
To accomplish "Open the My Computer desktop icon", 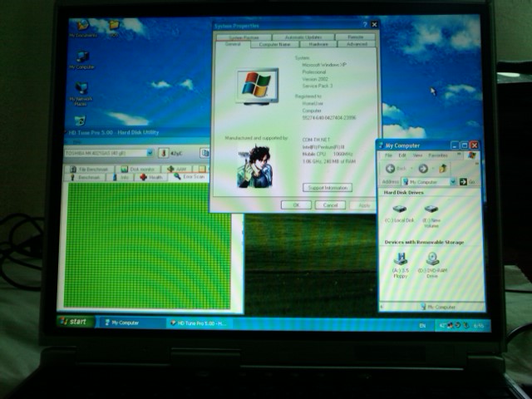I will pyautogui.click(x=82, y=58).
